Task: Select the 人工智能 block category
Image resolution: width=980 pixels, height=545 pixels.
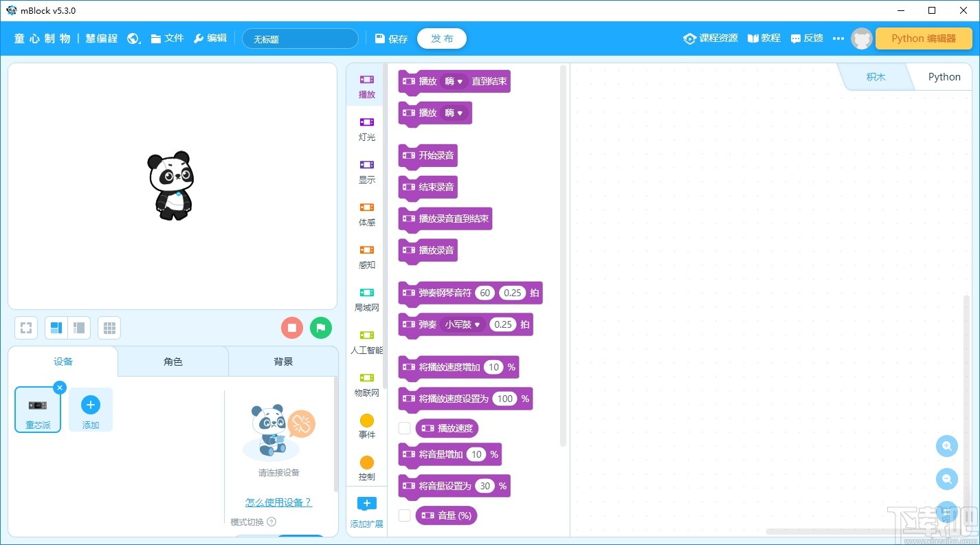Action: [367, 342]
